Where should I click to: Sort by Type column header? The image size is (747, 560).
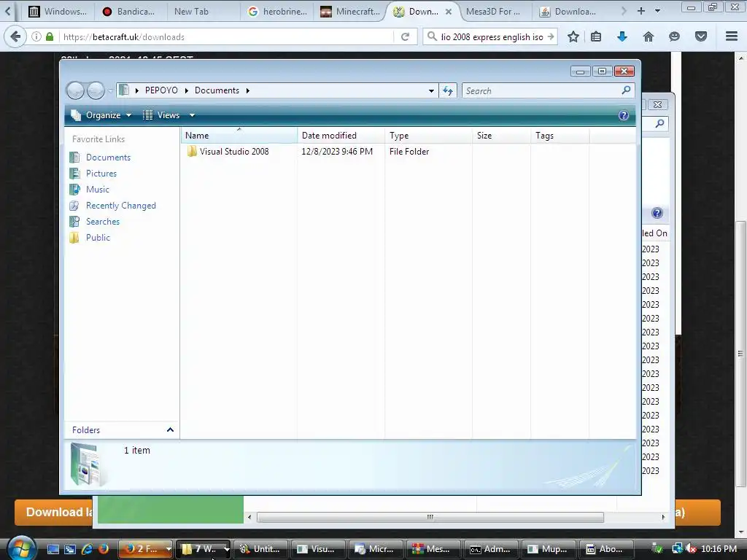428,136
